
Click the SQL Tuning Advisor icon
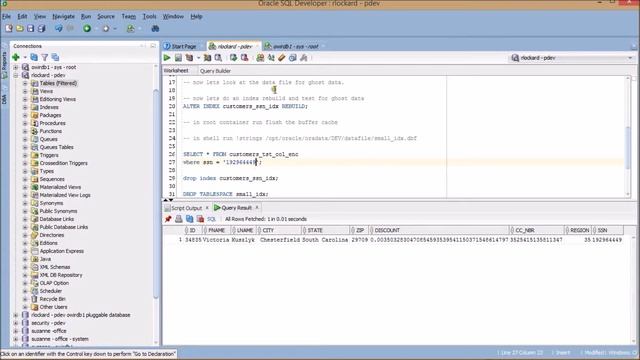pos(218,58)
